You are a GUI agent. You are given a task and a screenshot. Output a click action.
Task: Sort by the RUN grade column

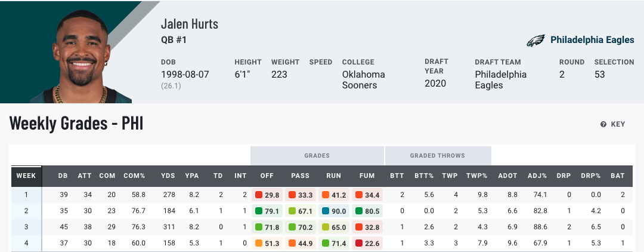pyautogui.click(x=333, y=176)
